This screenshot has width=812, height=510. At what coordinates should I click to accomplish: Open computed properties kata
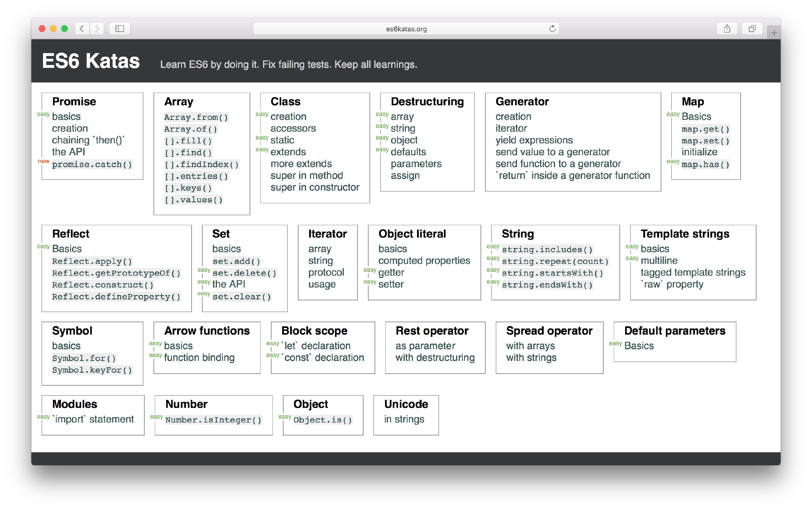point(424,260)
